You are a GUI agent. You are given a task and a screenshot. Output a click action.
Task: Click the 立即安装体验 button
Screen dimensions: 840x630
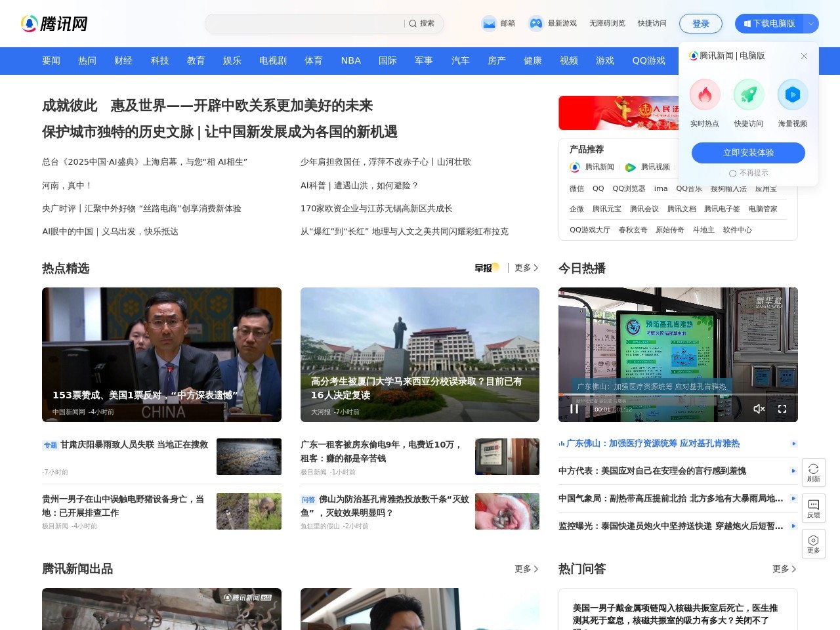pos(749,153)
